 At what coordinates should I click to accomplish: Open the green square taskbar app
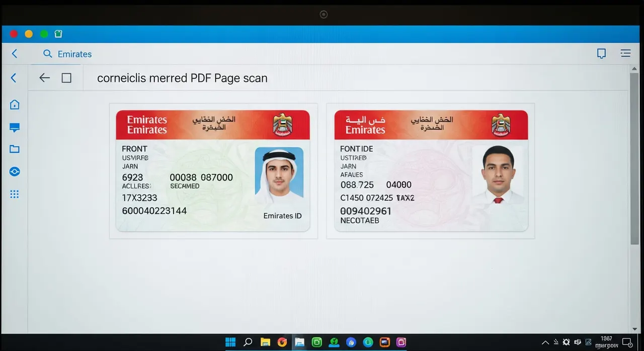click(317, 342)
